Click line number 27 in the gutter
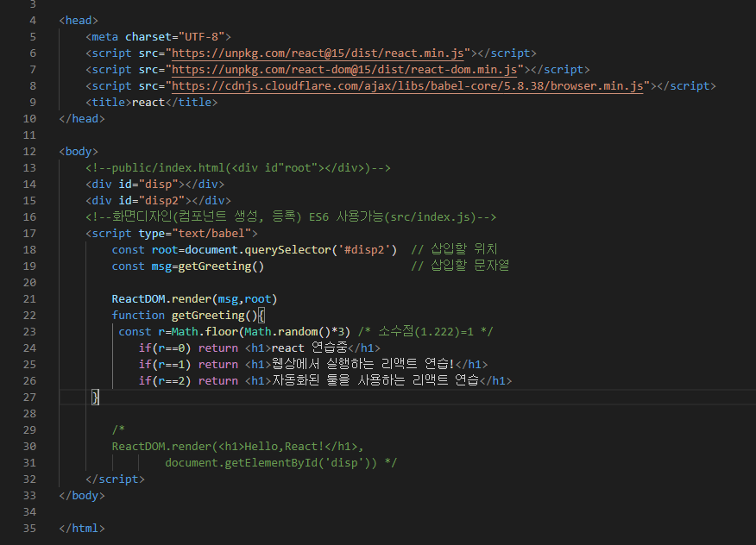 (29, 397)
